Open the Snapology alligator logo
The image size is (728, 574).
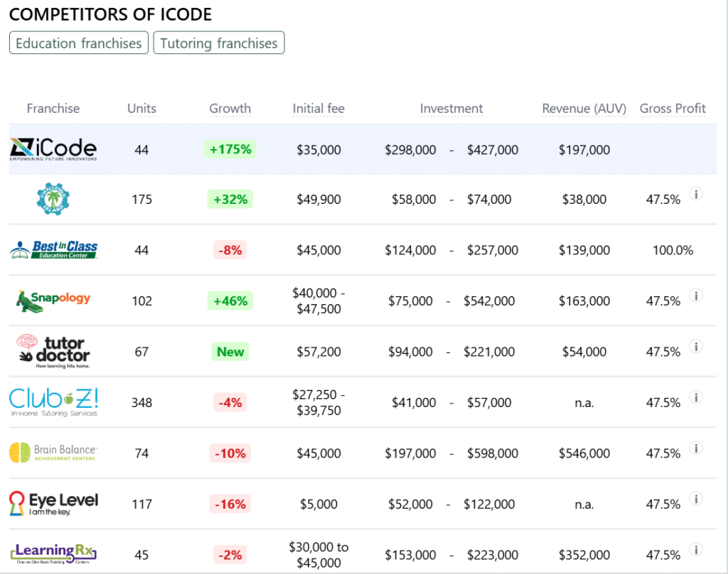[x=53, y=300]
